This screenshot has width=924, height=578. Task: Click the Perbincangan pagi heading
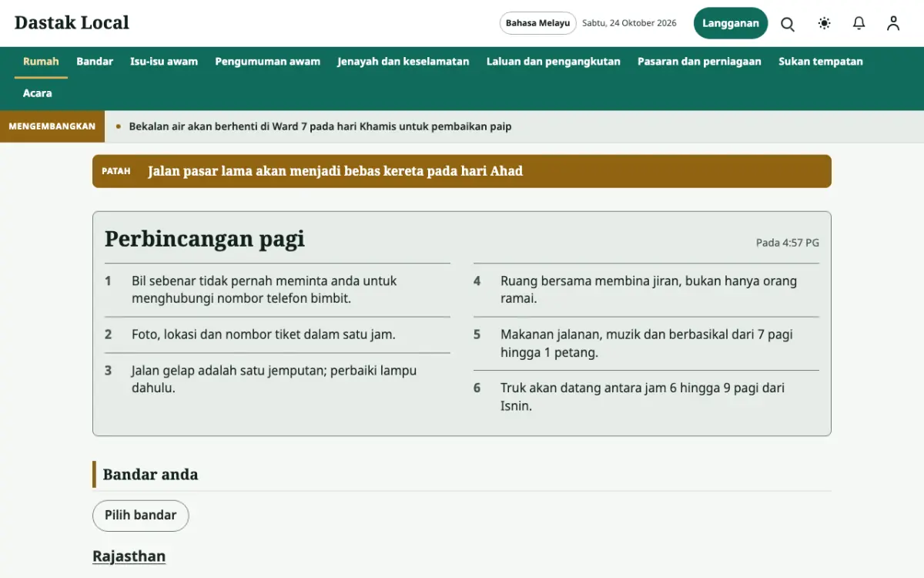[205, 239]
